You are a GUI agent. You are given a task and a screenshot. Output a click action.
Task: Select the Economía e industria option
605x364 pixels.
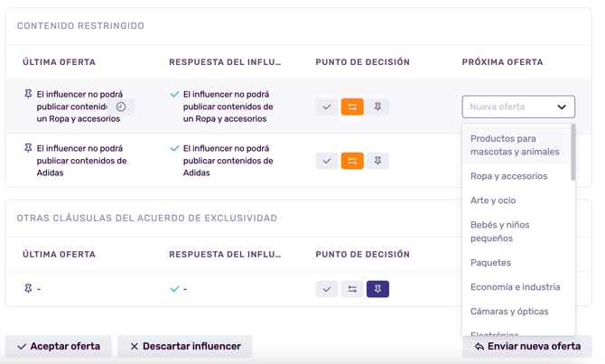515,287
